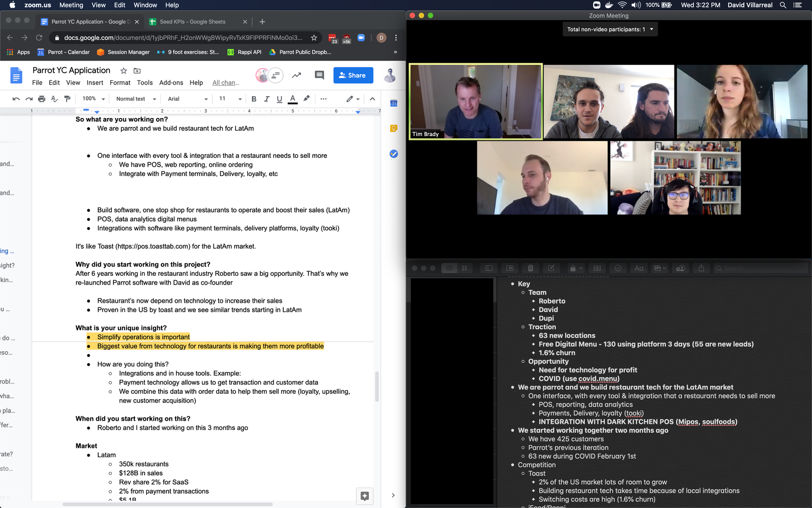Open the Rappi API bookmark
Screen dimensions: 812x508
244,52
